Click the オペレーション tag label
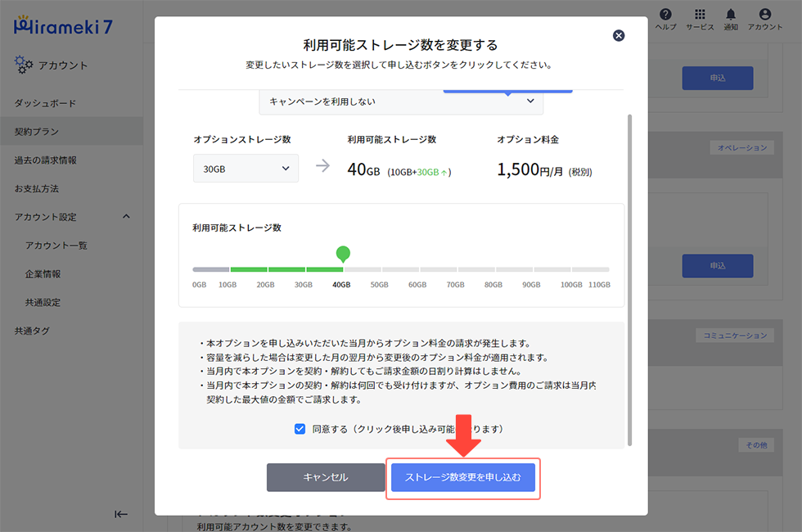Image resolution: width=802 pixels, height=532 pixels. pos(741,147)
